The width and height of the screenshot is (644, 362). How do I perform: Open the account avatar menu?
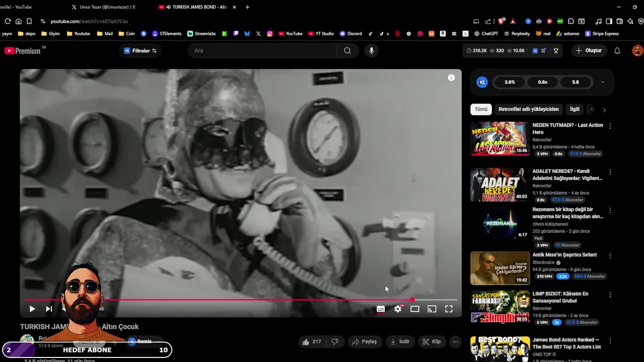tap(637, 51)
